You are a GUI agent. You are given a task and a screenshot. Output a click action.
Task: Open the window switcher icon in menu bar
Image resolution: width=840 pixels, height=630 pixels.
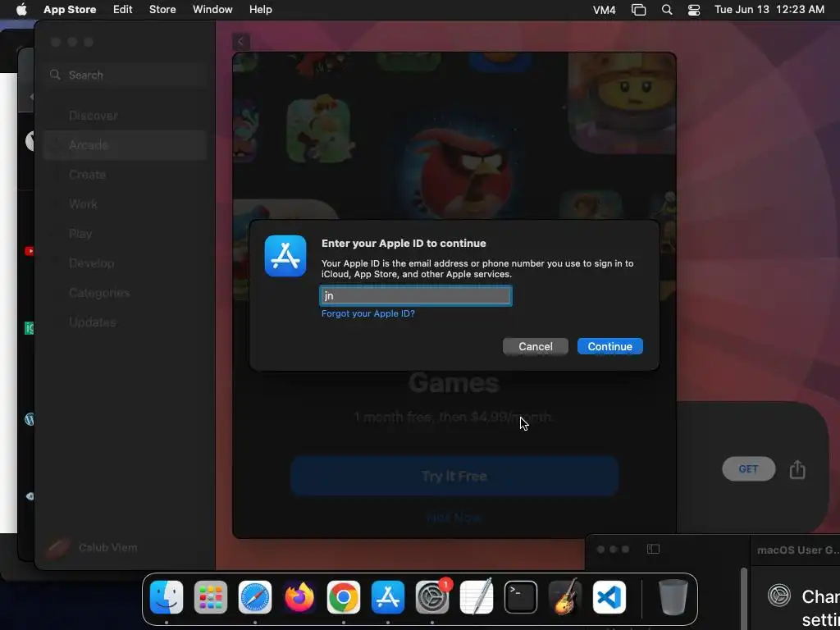click(638, 10)
